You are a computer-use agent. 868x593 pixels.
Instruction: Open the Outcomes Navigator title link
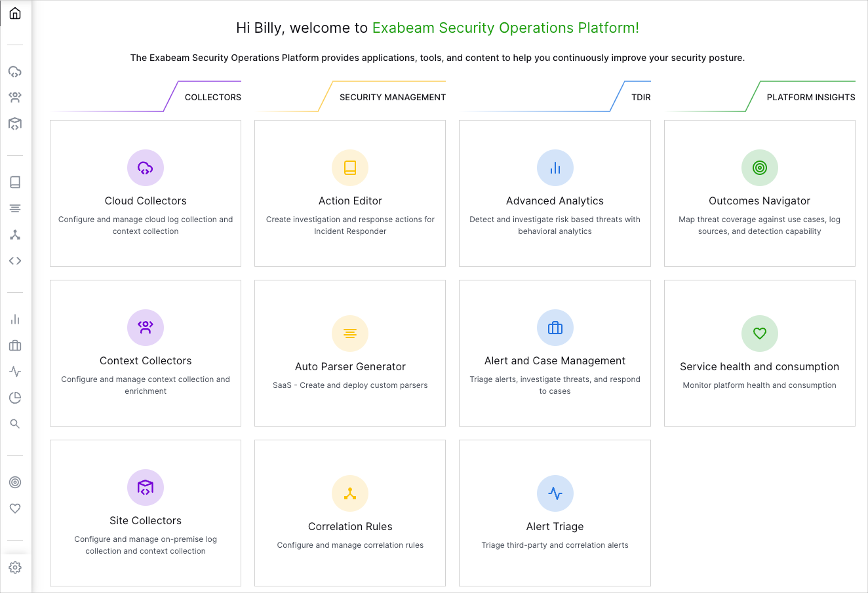point(760,201)
